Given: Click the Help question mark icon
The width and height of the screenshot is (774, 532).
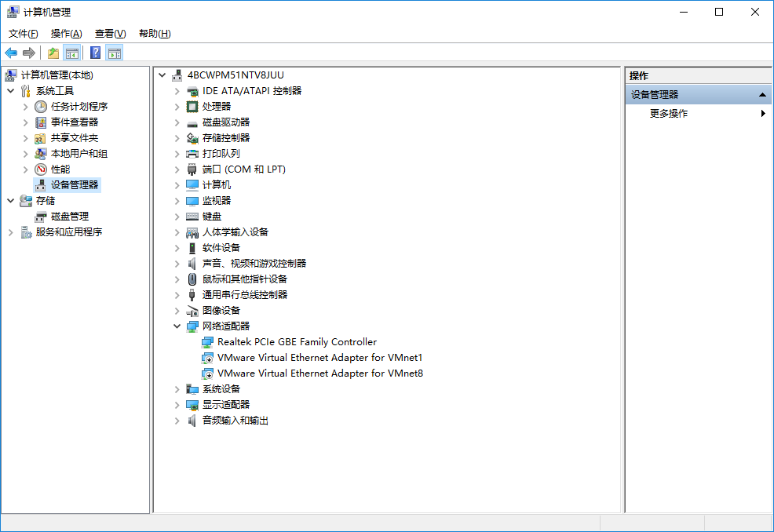Looking at the screenshot, I should point(93,53).
